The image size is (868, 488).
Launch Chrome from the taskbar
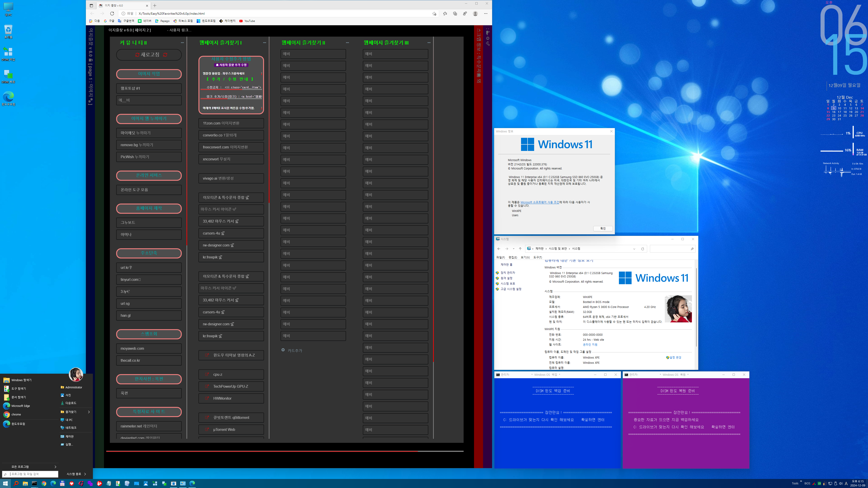44,483
